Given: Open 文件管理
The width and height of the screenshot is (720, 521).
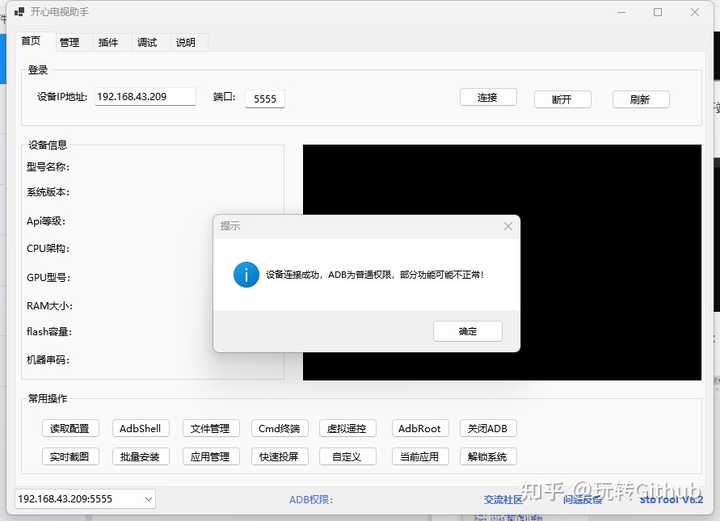Looking at the screenshot, I should pyautogui.click(x=211, y=428).
